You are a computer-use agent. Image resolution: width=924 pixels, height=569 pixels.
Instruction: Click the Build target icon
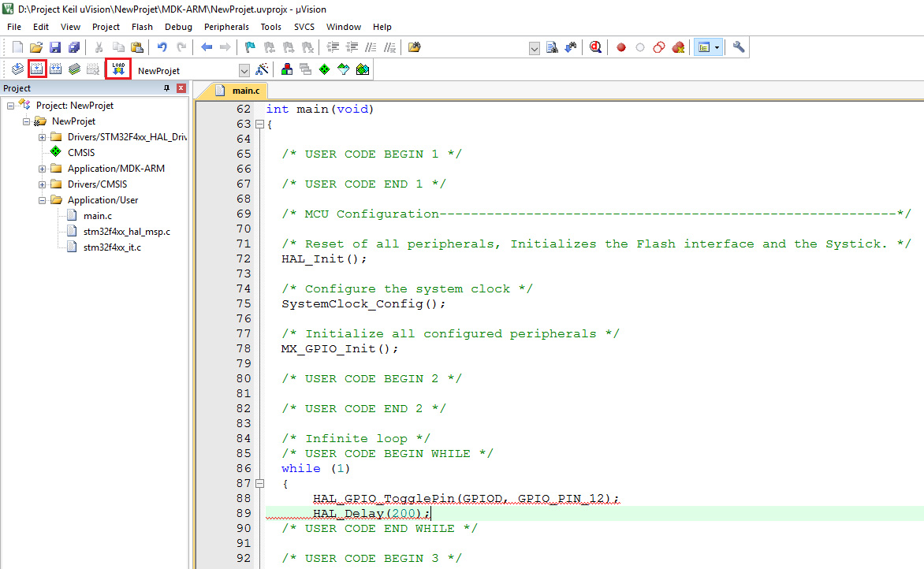[37, 69]
